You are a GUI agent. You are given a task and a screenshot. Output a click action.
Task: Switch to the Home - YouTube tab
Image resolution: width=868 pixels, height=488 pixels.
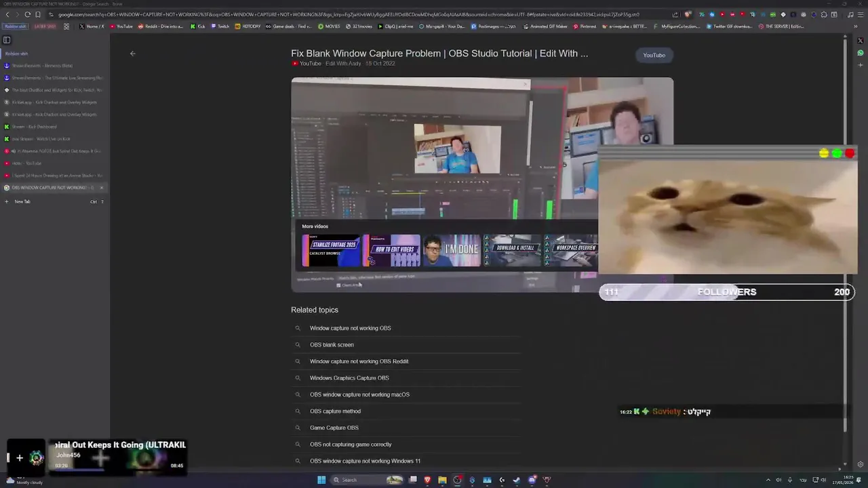point(54,163)
